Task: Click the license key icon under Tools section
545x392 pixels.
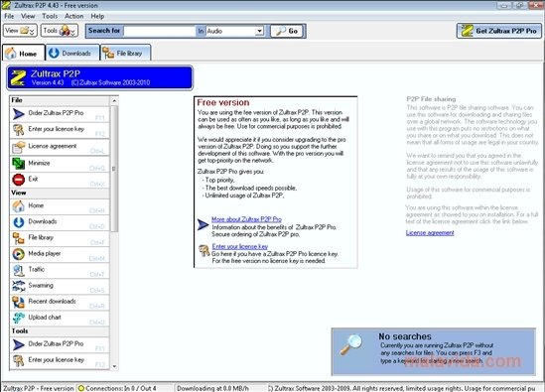Action: 19,360
